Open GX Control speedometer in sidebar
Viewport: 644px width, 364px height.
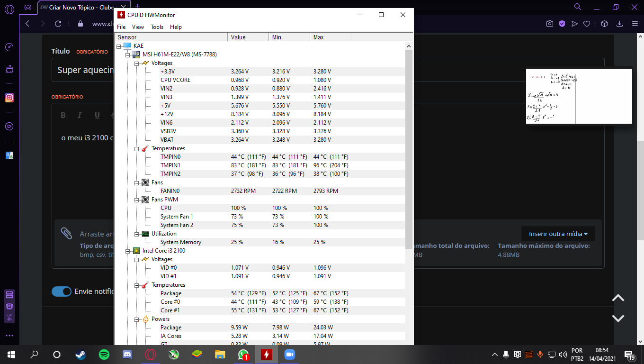point(9,47)
